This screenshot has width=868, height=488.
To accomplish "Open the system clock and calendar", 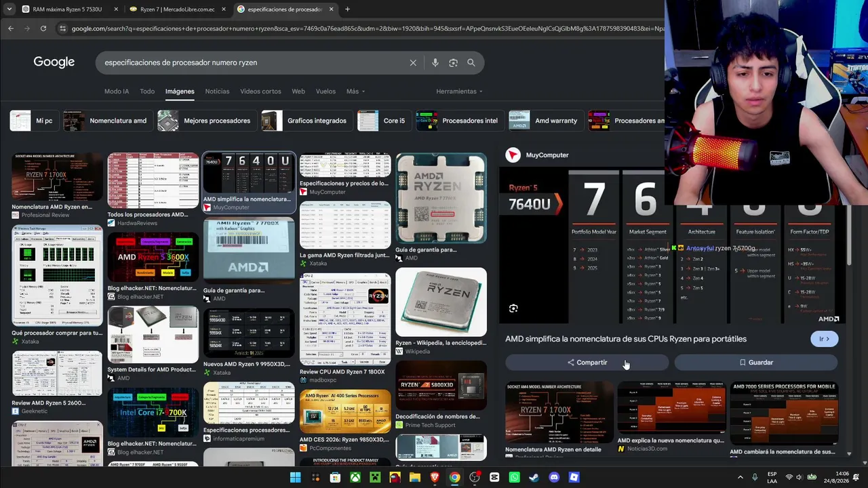I will (x=836, y=478).
